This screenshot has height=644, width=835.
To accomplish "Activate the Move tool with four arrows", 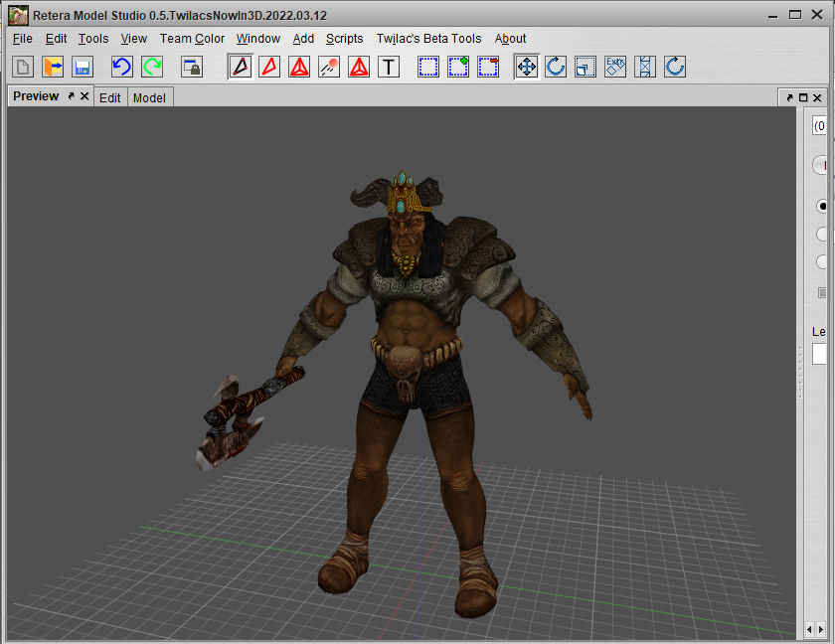I will 526,67.
